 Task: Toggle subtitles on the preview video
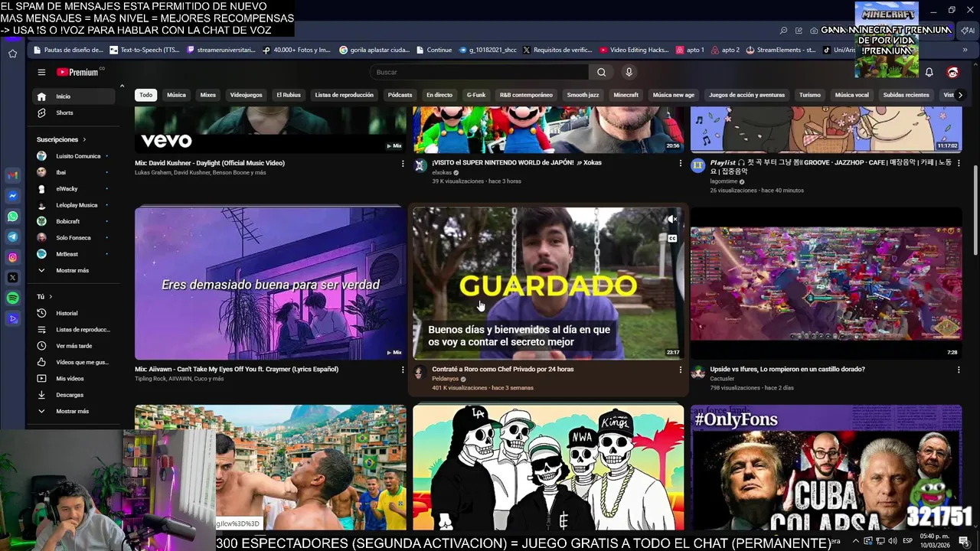coord(672,239)
